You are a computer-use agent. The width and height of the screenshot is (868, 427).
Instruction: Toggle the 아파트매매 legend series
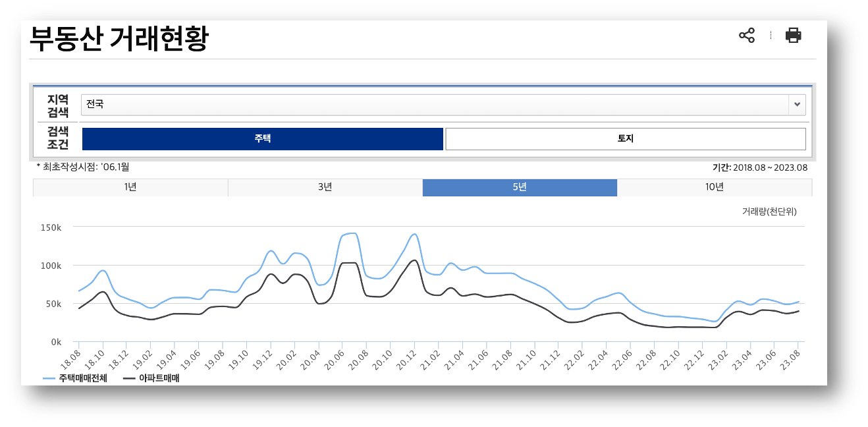click(x=151, y=379)
